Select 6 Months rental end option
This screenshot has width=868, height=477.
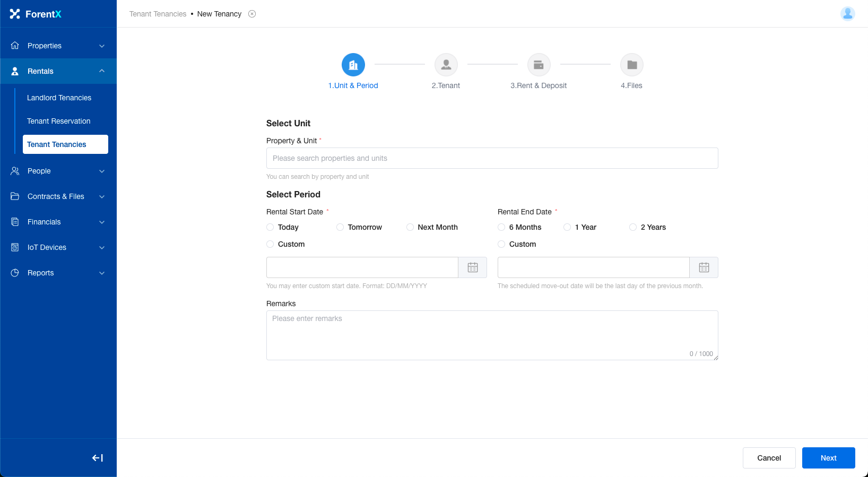point(501,227)
